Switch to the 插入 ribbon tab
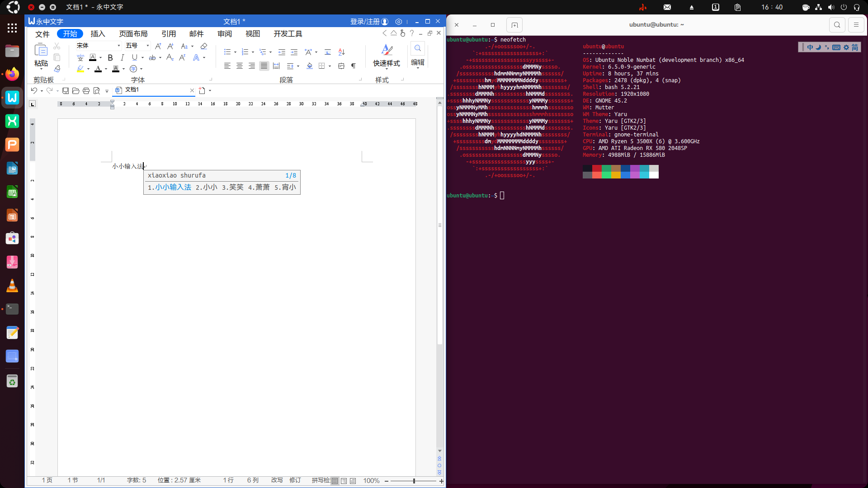The width and height of the screenshot is (868, 488). 98,34
